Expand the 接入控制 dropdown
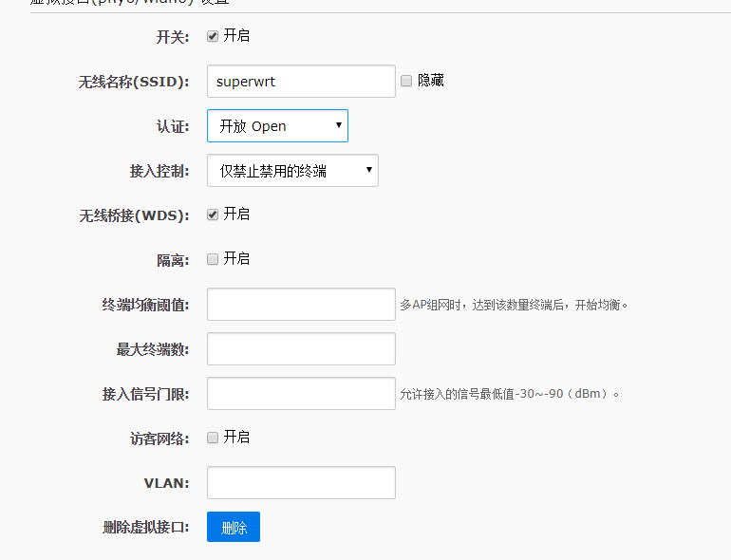Image resolution: width=731 pixels, height=560 pixels. click(292, 171)
